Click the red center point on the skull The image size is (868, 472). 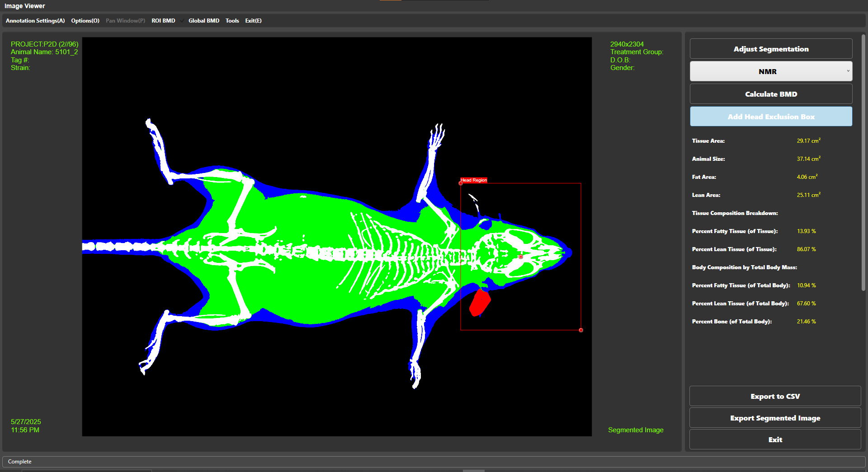coord(521,257)
